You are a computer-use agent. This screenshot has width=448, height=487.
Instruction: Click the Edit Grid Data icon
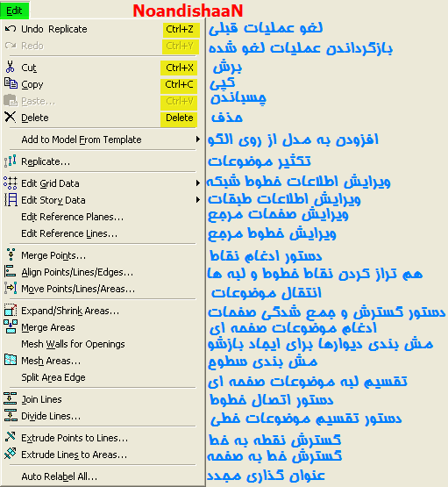(11, 183)
